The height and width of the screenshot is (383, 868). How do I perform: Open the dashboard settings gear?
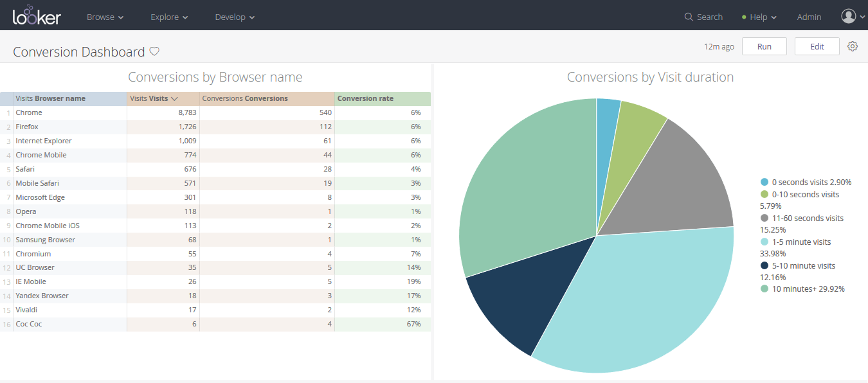click(x=853, y=46)
